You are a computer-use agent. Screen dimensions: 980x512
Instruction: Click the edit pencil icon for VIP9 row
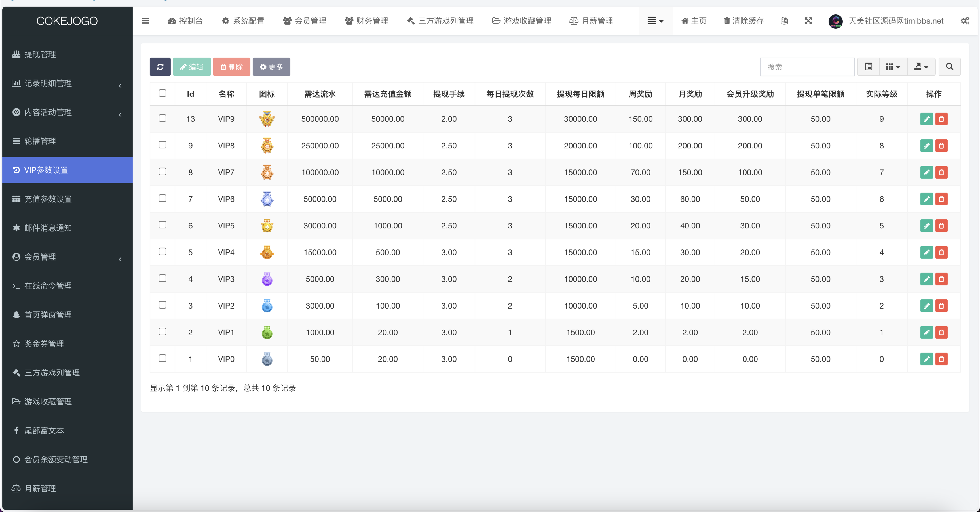click(x=926, y=119)
